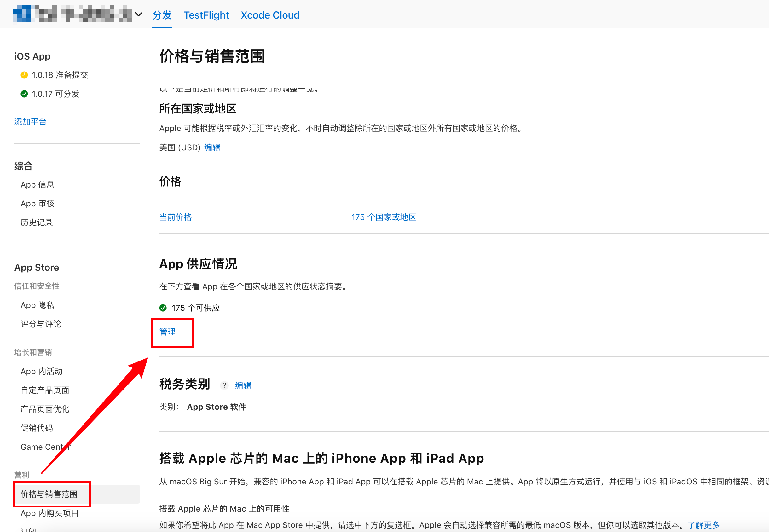Click the 175 个可供应 status text
769x532 pixels.
(x=196, y=308)
